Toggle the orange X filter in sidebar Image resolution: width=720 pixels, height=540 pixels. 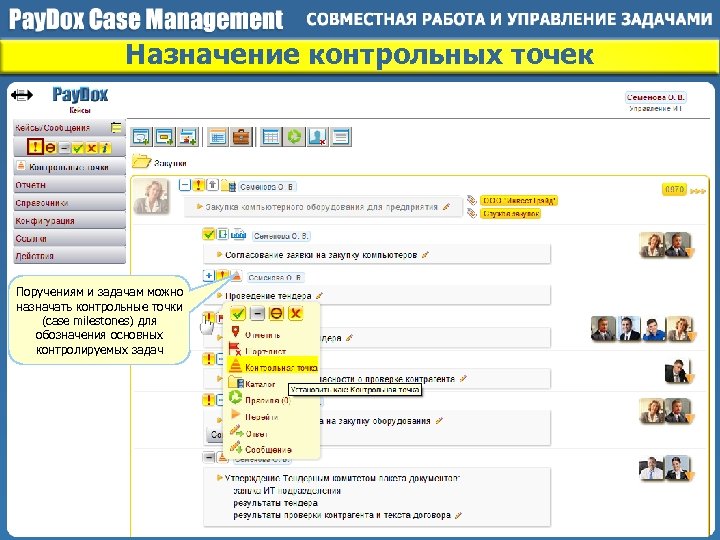click(91, 148)
